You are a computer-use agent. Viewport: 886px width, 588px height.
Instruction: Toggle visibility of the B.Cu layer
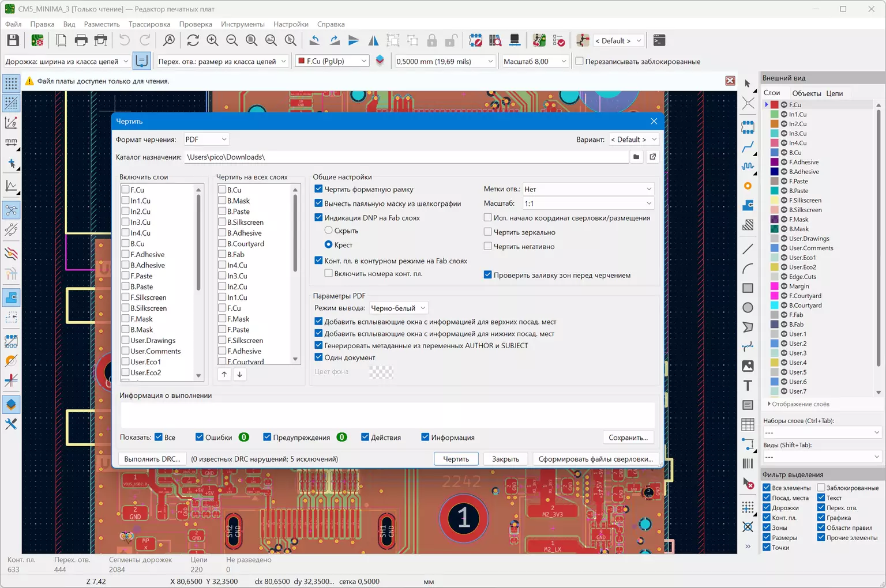(784, 153)
